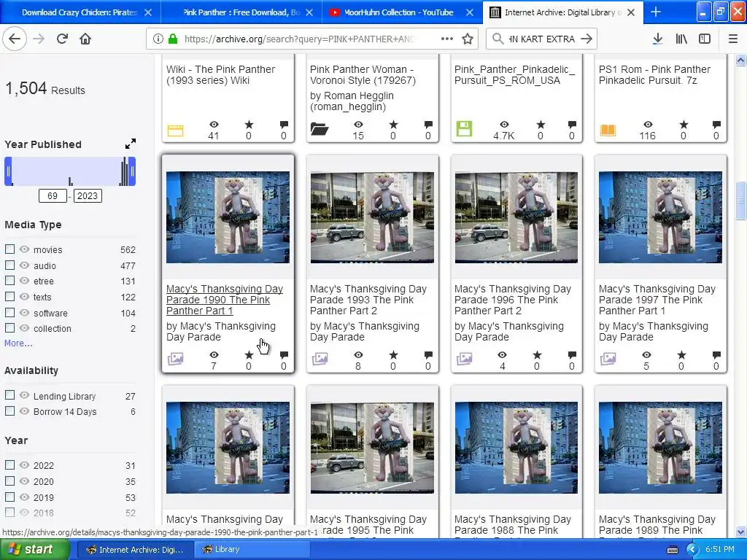Open the Firefox hamburger menu
747x560 pixels.
coord(733,39)
